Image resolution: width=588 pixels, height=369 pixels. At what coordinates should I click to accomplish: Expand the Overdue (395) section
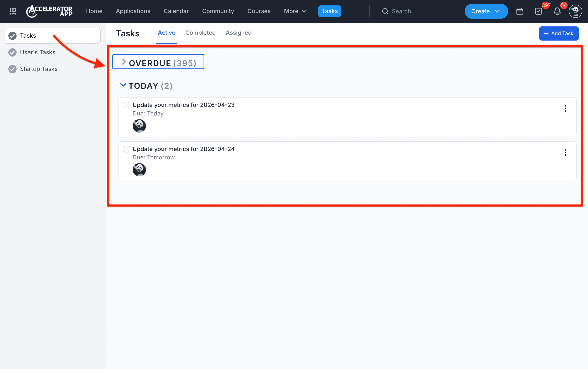pos(158,62)
